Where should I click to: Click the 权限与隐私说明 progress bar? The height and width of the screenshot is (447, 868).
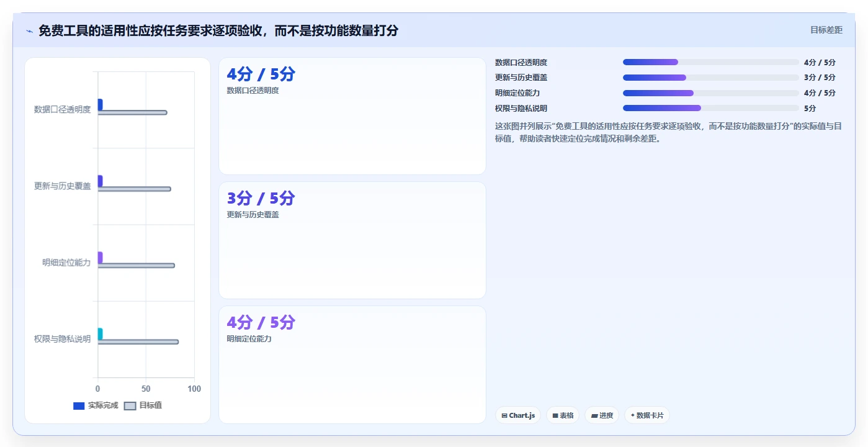point(711,108)
